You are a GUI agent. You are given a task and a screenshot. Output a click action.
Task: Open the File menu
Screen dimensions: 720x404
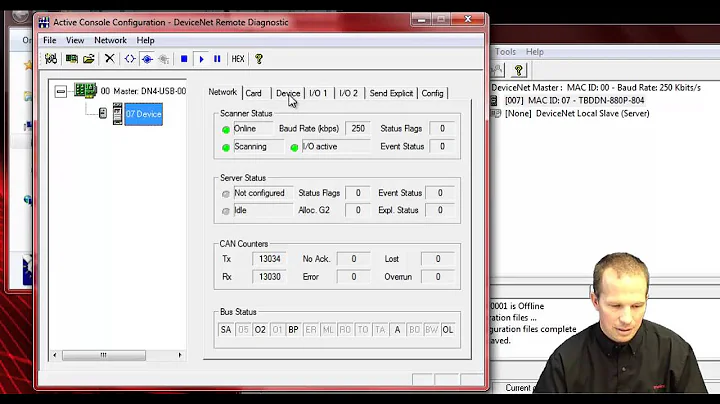[x=50, y=40]
